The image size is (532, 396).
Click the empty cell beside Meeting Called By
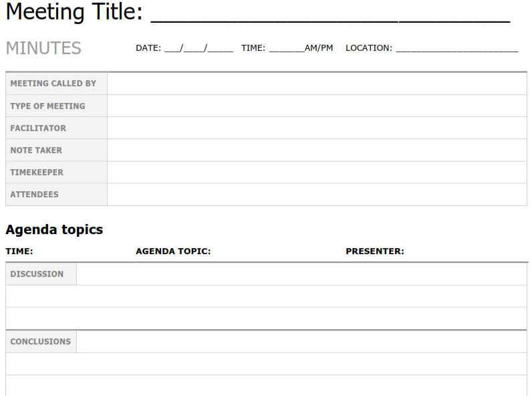point(317,84)
